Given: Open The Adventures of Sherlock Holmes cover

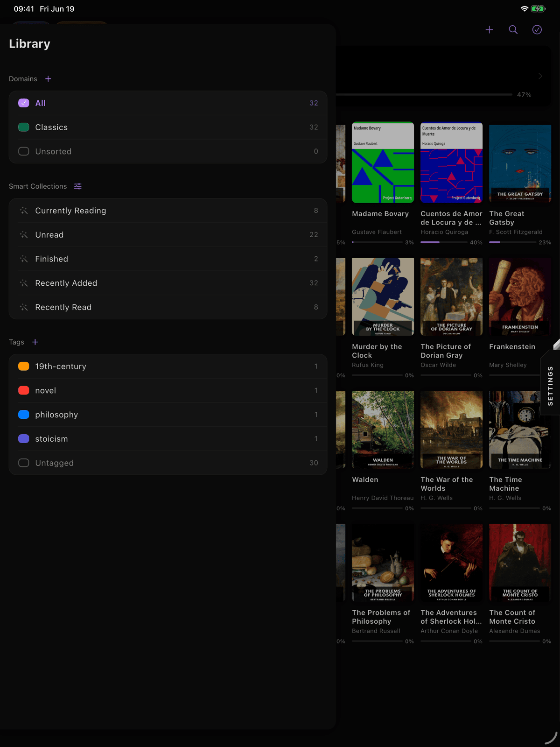Looking at the screenshot, I should click(x=451, y=563).
